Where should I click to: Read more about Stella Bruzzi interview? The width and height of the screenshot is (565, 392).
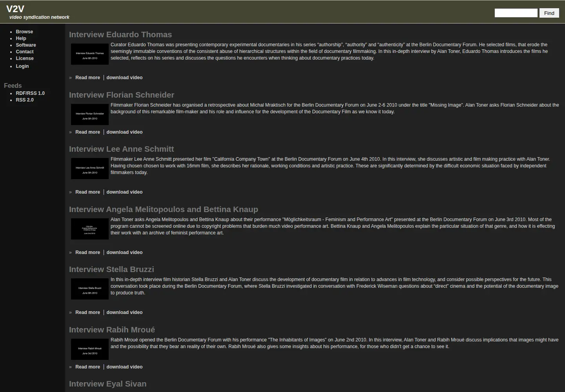coord(87,312)
